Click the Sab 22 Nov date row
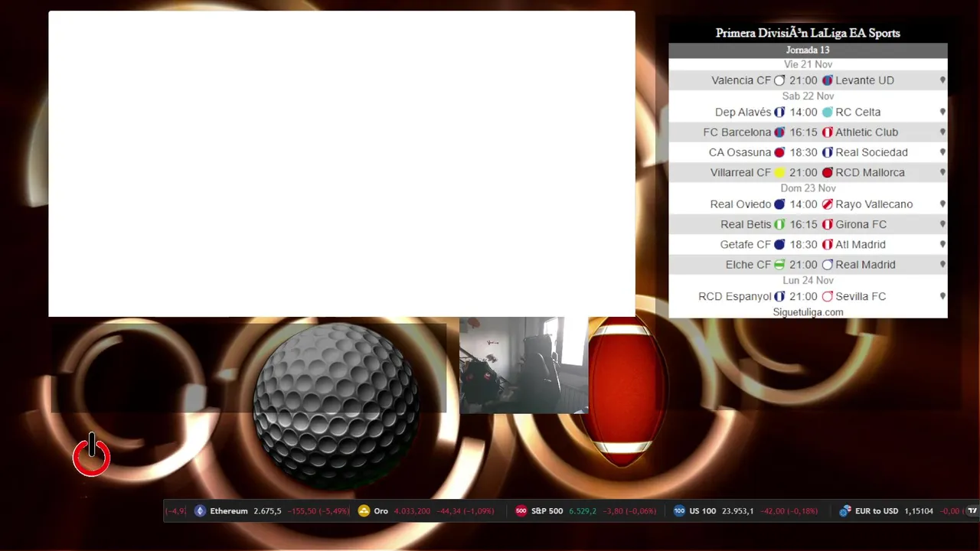The height and width of the screenshot is (551, 980). (x=808, y=96)
